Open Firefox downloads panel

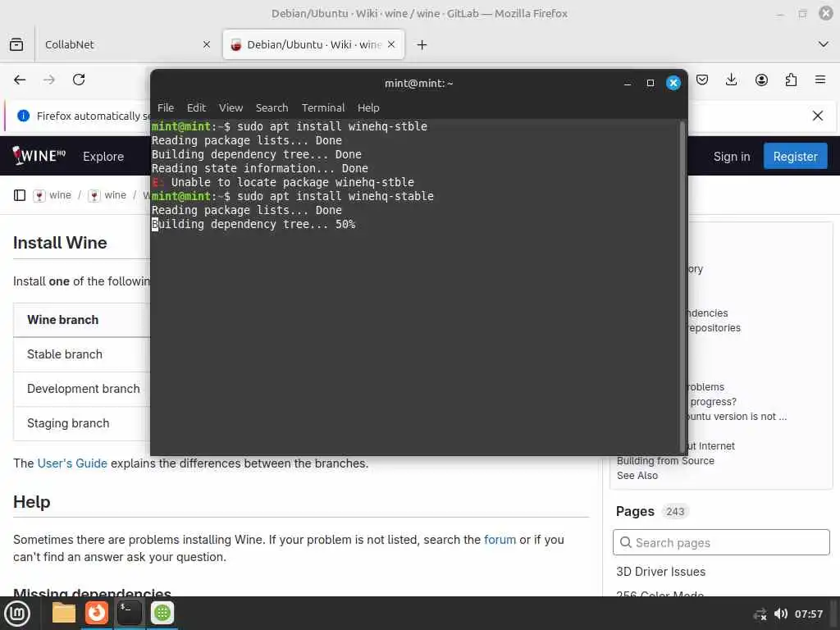pyautogui.click(x=731, y=80)
